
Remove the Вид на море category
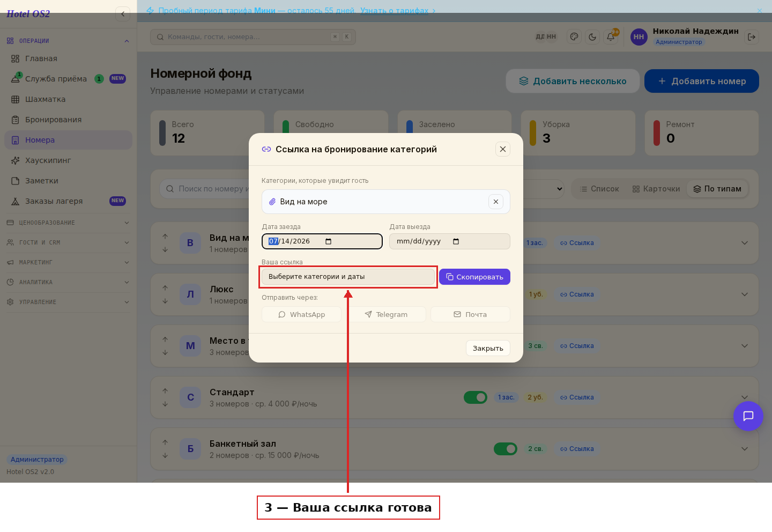496,202
